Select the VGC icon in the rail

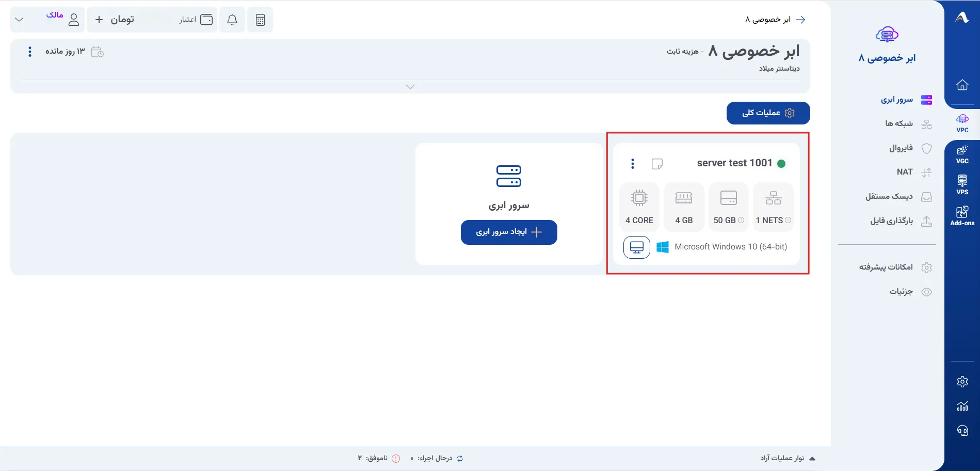point(962,154)
